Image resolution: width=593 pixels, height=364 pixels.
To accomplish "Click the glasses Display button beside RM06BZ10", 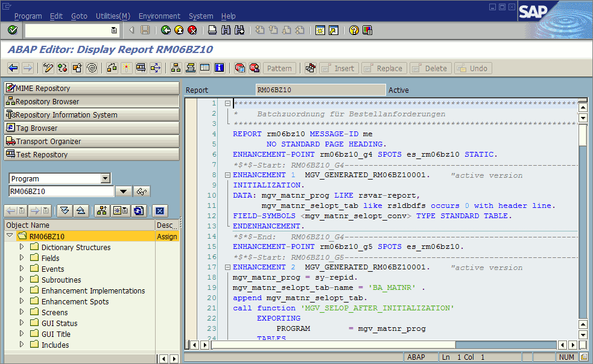I will click(142, 192).
